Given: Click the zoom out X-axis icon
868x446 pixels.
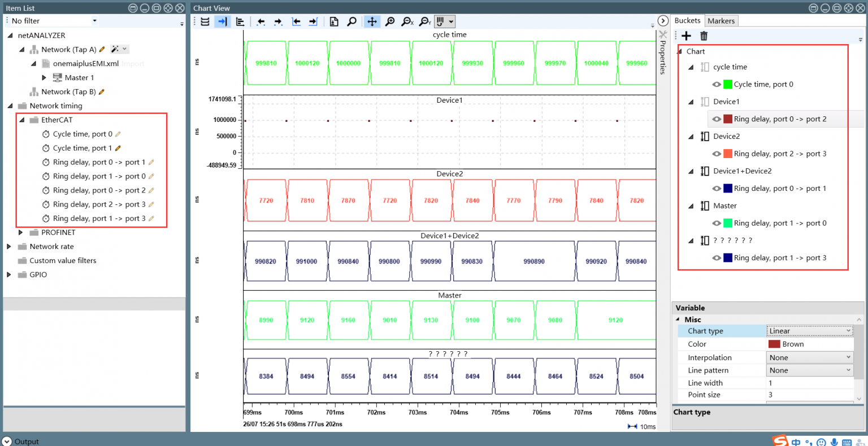Looking at the screenshot, I should tap(407, 21).
